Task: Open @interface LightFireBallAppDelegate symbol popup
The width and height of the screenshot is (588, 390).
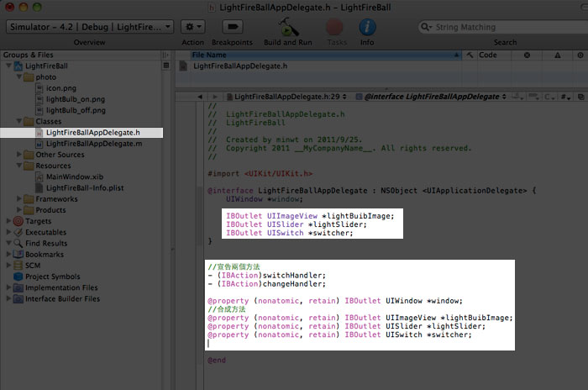Action: click(x=431, y=97)
